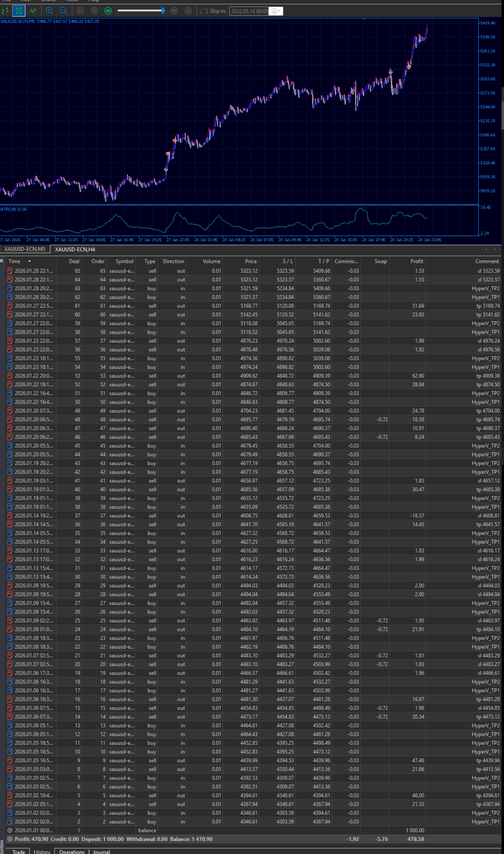Open the Journal tab

[101, 852]
